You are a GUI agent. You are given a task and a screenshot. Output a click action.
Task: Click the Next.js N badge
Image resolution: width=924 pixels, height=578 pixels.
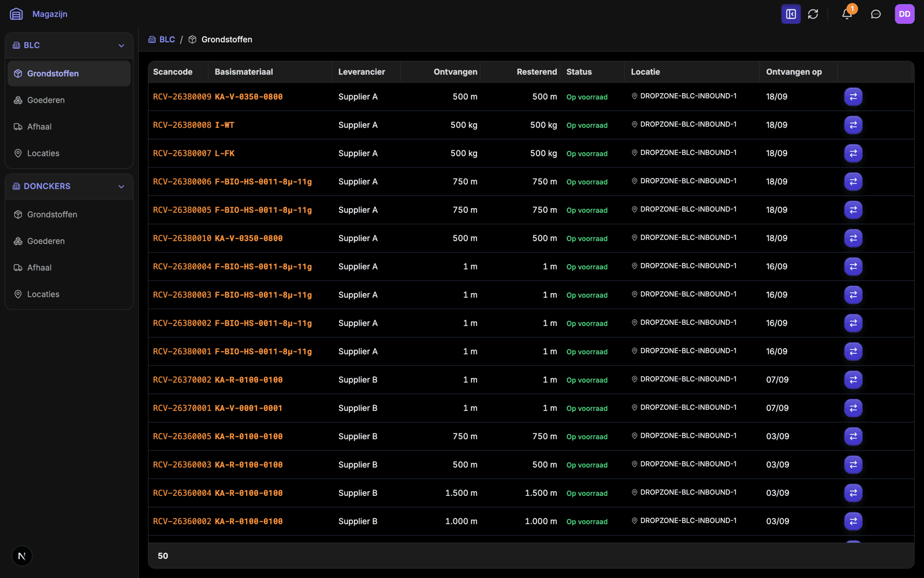point(22,556)
